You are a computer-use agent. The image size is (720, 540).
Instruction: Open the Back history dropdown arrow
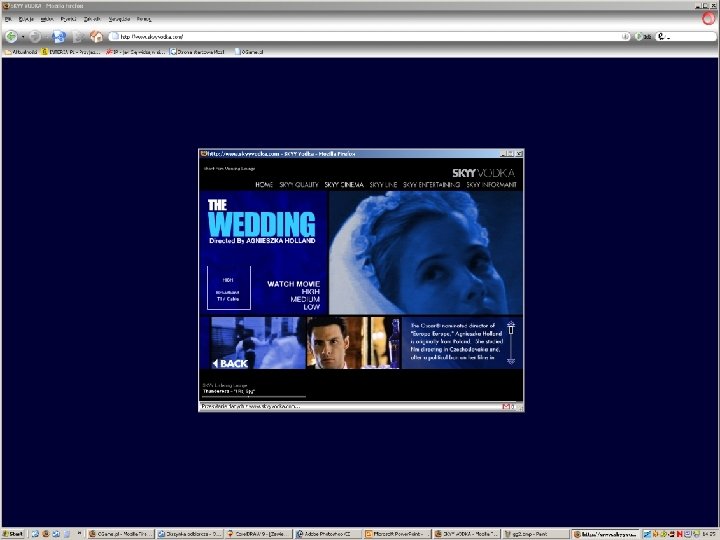(22, 37)
